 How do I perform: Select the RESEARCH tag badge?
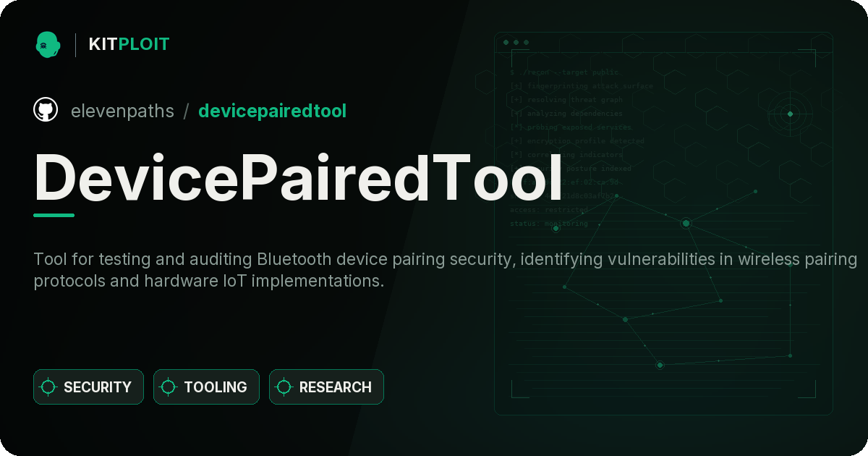[x=326, y=387]
